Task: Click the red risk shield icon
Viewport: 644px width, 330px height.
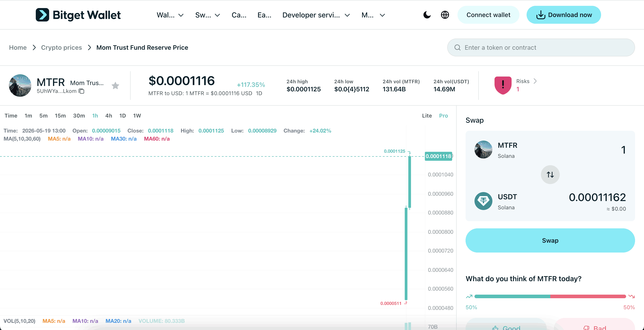Action: 503,85
